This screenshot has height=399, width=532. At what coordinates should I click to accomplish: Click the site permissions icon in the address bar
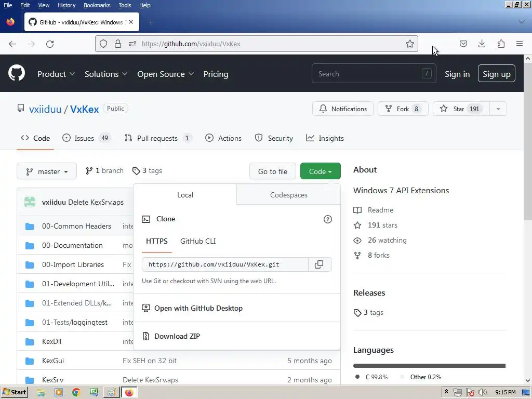point(132,44)
